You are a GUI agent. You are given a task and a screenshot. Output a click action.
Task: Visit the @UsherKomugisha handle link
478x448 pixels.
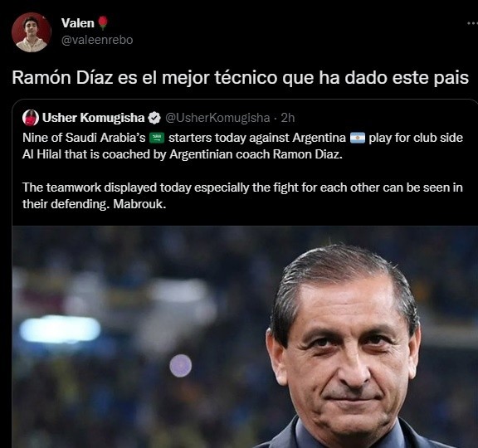(217, 118)
